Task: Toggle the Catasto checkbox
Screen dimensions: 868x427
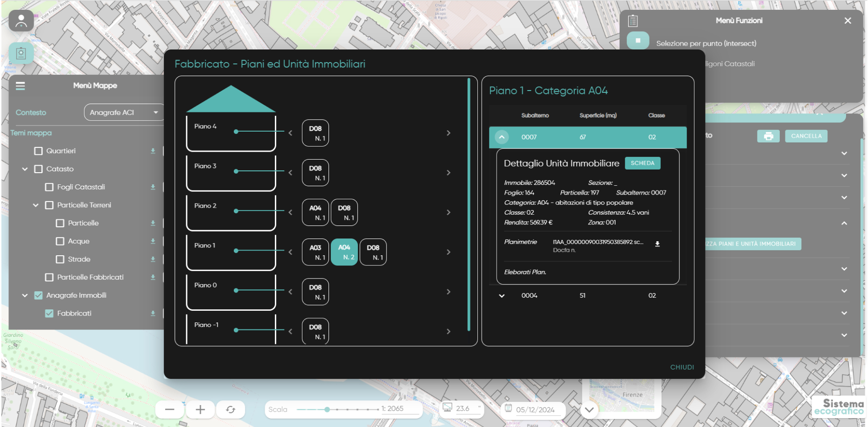Action: pos(39,169)
